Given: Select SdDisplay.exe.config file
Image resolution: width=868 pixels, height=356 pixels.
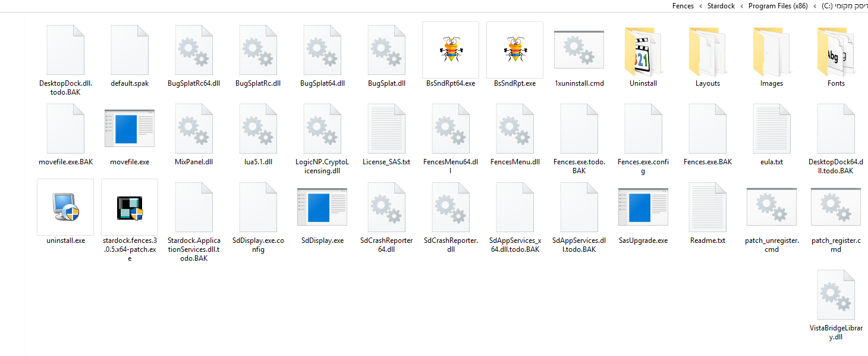Looking at the screenshot, I should coord(258,217).
